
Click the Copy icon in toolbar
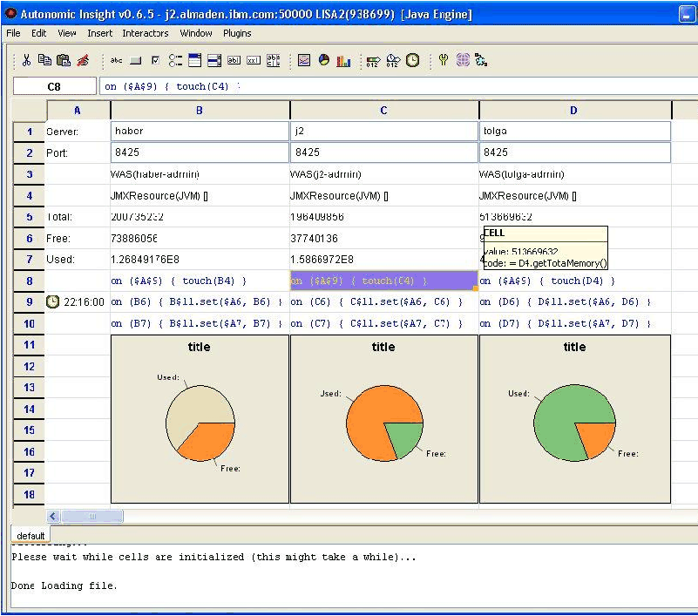[44, 60]
